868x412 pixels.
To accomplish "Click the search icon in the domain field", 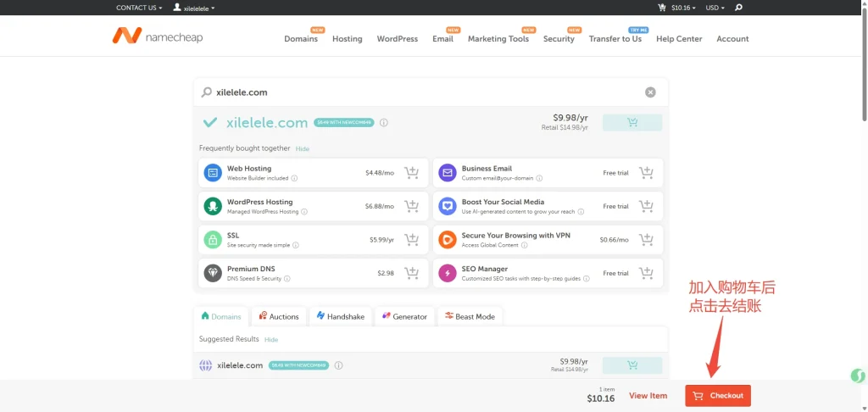I will pos(207,92).
